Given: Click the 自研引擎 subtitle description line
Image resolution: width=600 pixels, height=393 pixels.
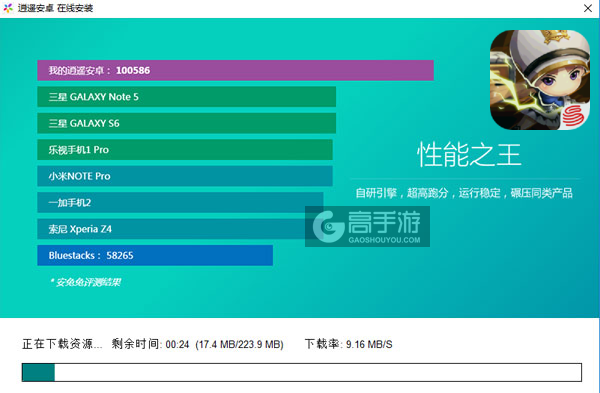Looking at the screenshot, I should (x=464, y=193).
